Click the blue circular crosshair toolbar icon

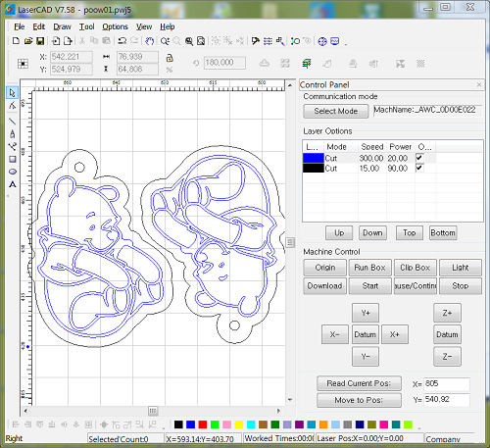322,41
